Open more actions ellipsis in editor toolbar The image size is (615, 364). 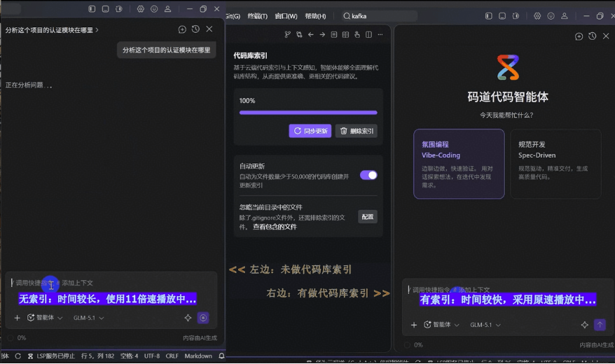(x=380, y=34)
